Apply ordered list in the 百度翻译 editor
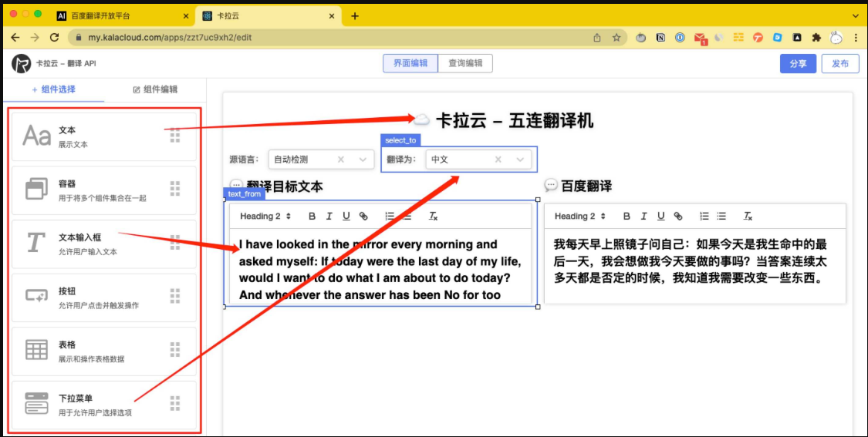 point(704,217)
